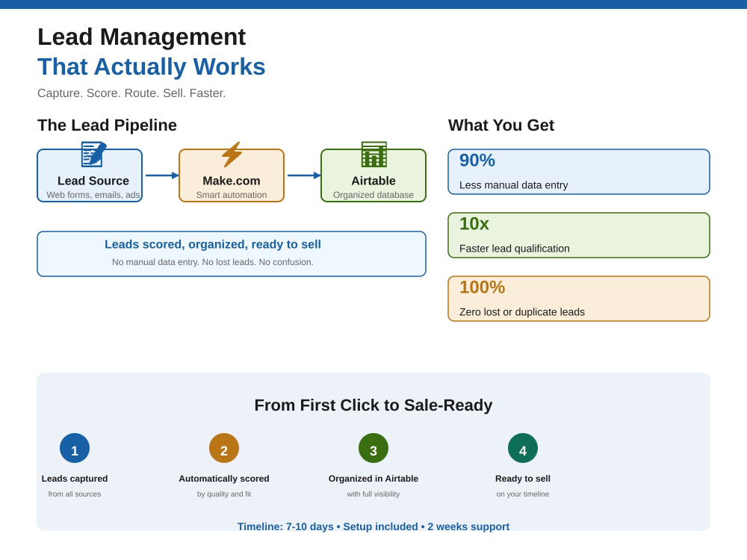This screenshot has width=747, height=560.
Task: Click 'Smart automation' subtitle
Action: pos(232,195)
